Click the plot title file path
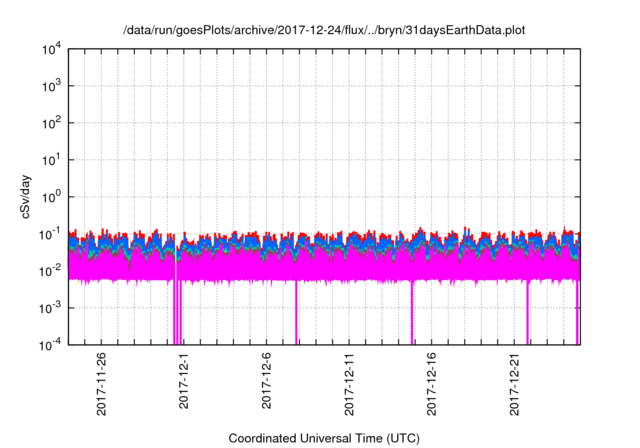This screenshot has width=640, height=448. point(324,30)
